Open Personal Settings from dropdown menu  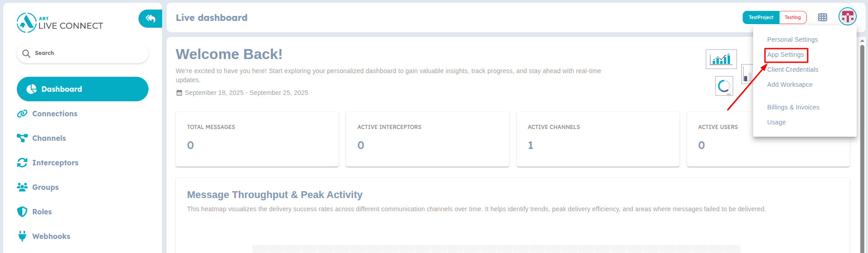tap(793, 40)
